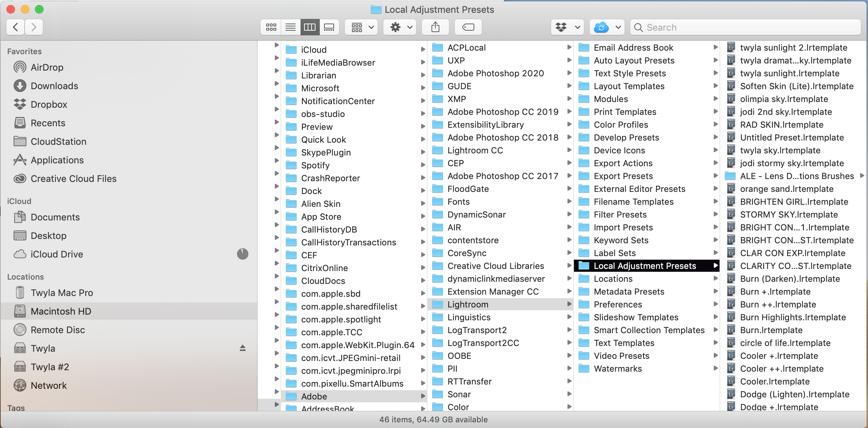This screenshot has width=868, height=428.
Task: Switch to column view
Action: [310, 27]
